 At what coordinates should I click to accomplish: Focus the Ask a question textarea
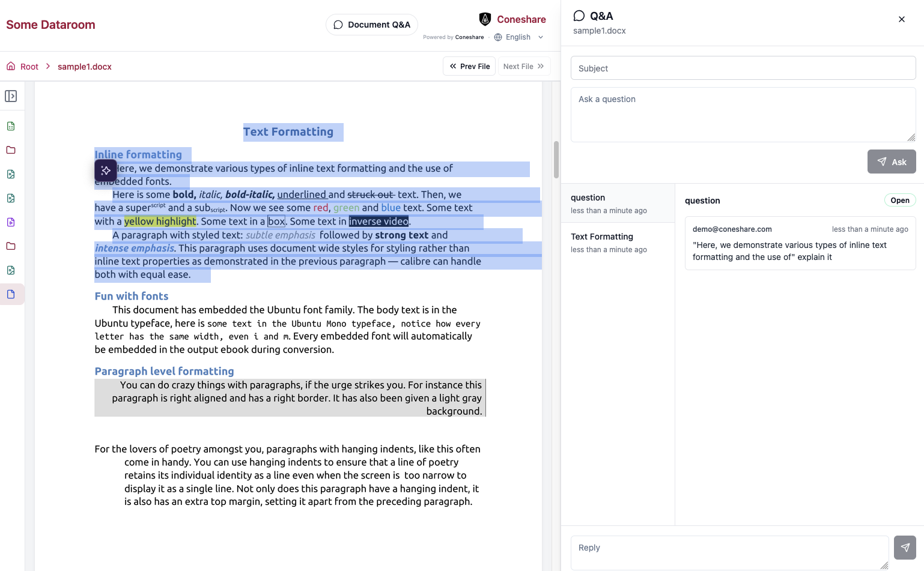click(x=743, y=115)
